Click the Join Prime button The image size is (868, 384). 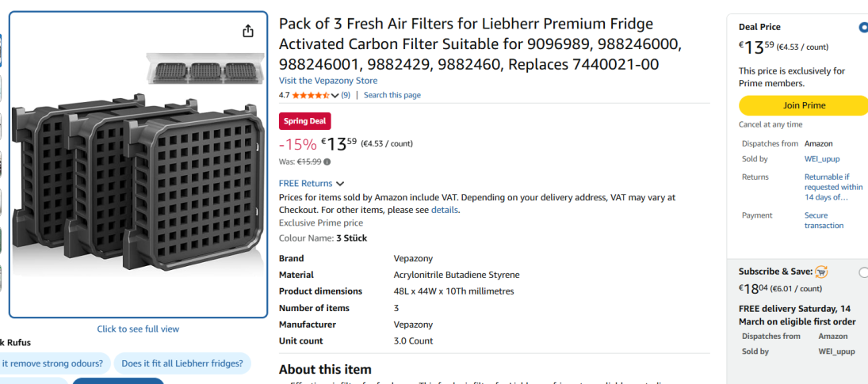pos(803,105)
